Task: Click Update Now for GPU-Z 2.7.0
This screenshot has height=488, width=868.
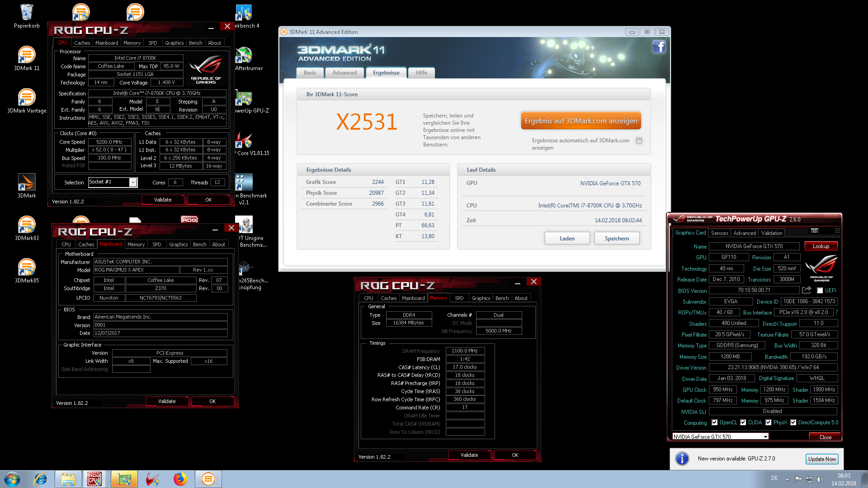Action: pyautogui.click(x=822, y=459)
